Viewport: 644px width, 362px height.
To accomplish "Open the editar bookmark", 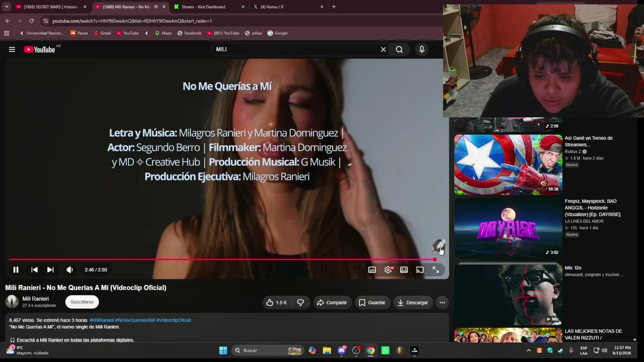I will (x=254, y=33).
